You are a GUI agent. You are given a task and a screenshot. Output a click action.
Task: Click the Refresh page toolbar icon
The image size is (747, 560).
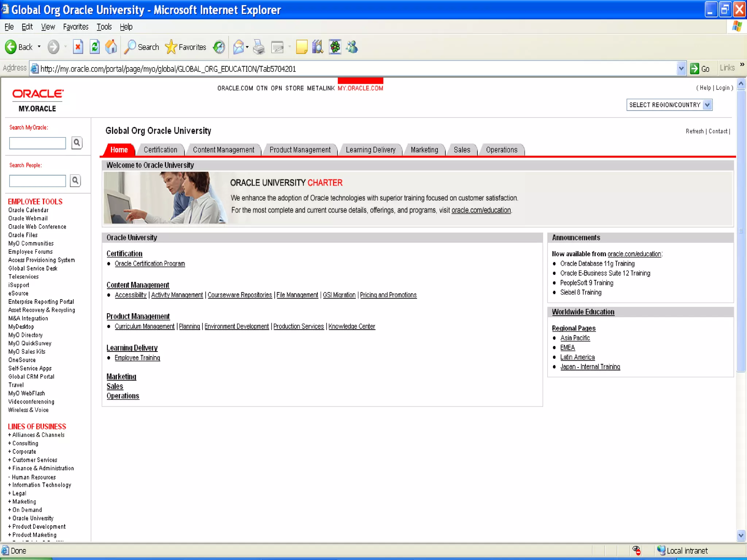95,47
